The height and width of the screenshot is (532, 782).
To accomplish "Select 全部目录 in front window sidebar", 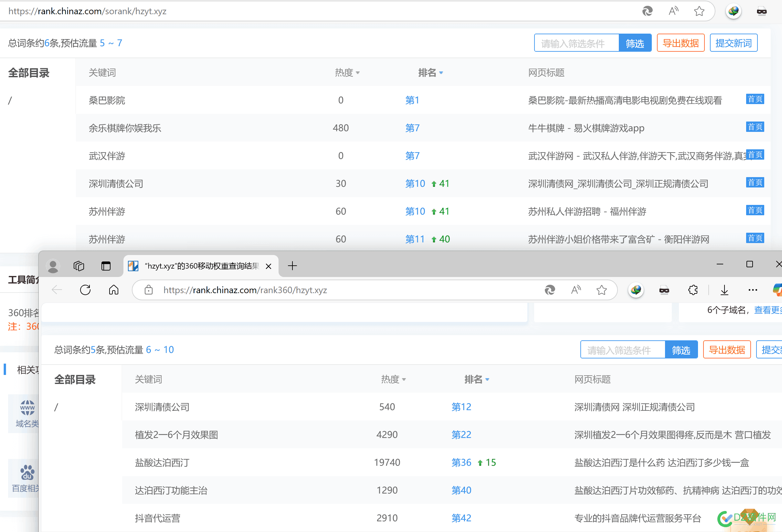I will (x=75, y=380).
